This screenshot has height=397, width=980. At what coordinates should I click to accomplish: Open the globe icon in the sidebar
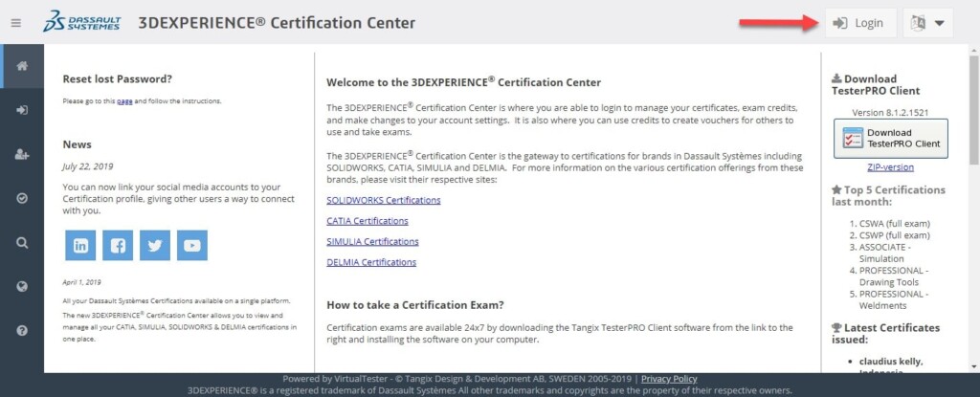click(x=21, y=286)
